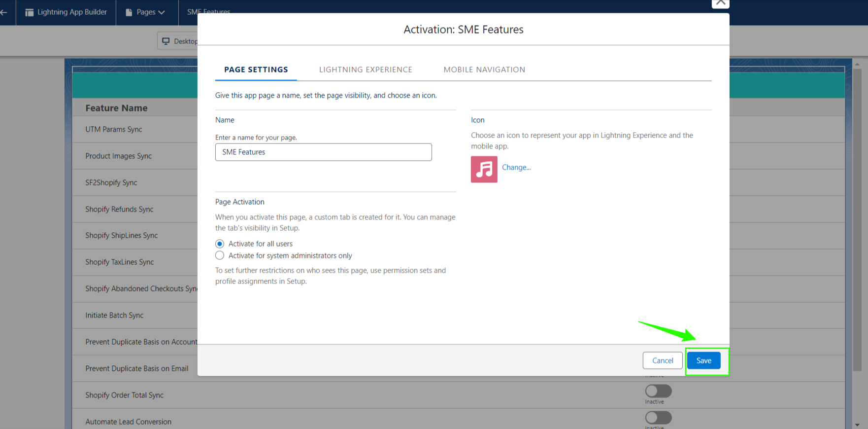Click the Desktop monitor icon
The image size is (868, 429).
point(166,41)
